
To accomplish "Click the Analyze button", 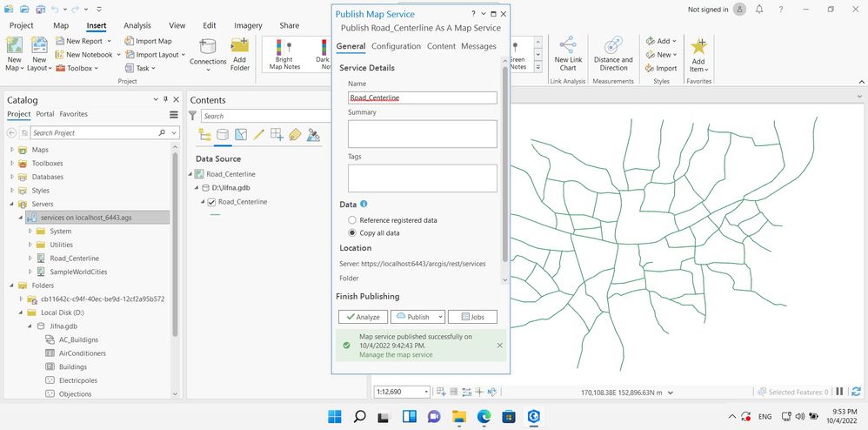I will pos(364,317).
